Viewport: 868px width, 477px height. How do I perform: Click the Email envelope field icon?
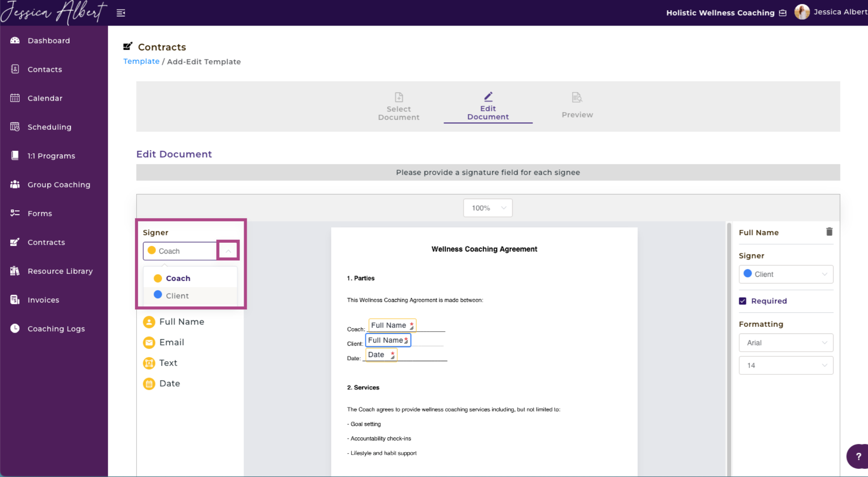pyautogui.click(x=149, y=342)
